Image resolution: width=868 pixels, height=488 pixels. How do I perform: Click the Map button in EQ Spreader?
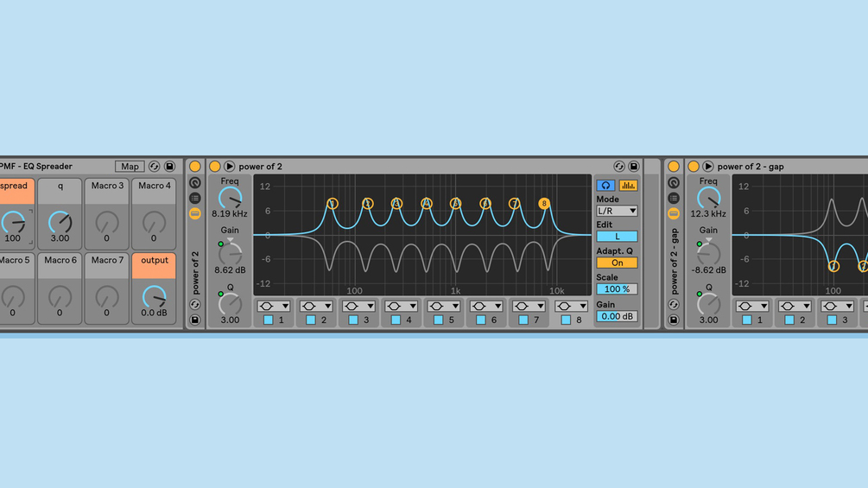tap(130, 167)
